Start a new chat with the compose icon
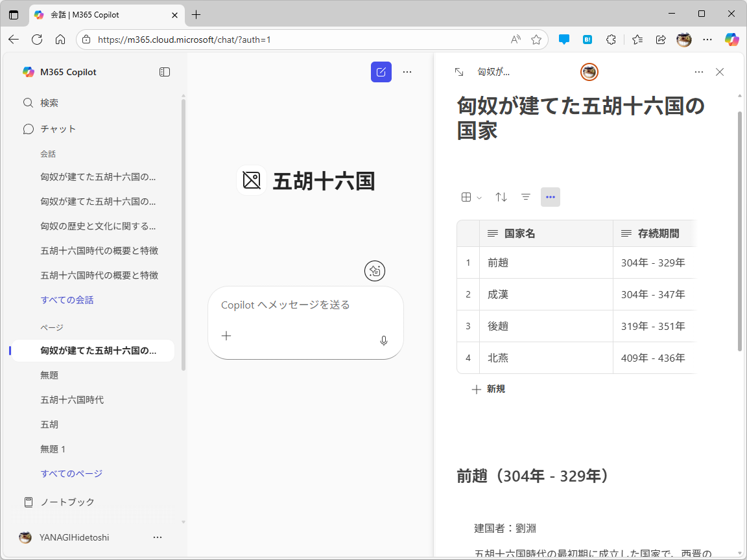The height and width of the screenshot is (560, 747). pyautogui.click(x=381, y=72)
